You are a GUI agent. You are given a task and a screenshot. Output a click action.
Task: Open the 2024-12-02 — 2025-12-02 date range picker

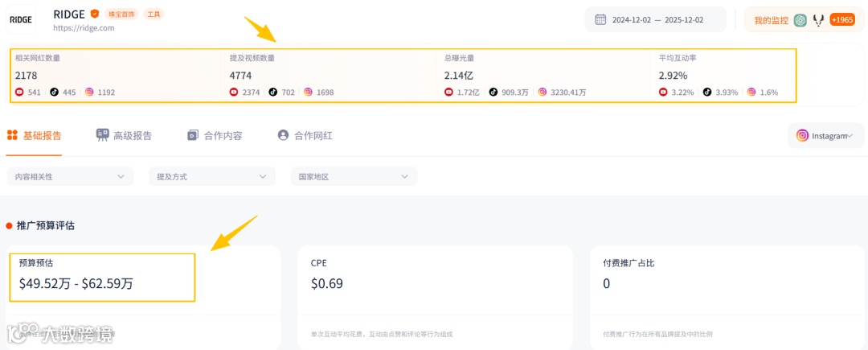pyautogui.click(x=656, y=20)
